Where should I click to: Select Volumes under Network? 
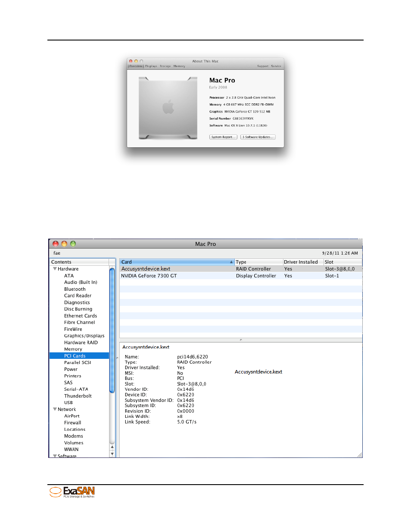click(74, 442)
